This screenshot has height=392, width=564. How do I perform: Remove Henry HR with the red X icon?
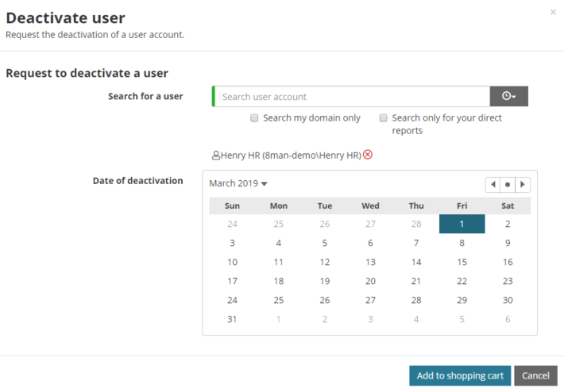click(368, 155)
